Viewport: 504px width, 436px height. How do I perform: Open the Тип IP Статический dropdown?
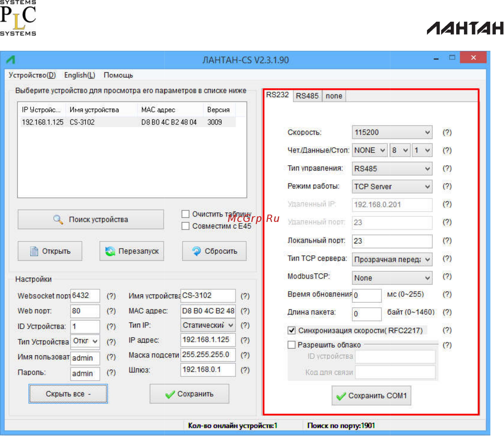click(x=208, y=325)
